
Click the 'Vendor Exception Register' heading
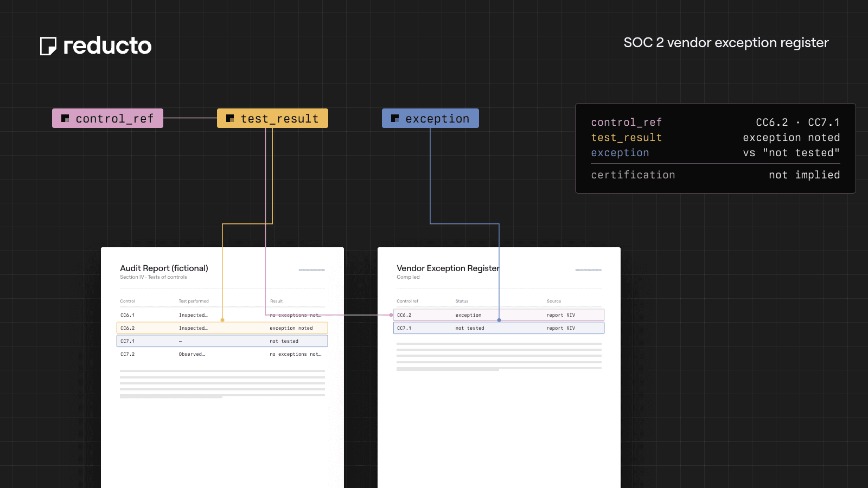click(x=448, y=268)
